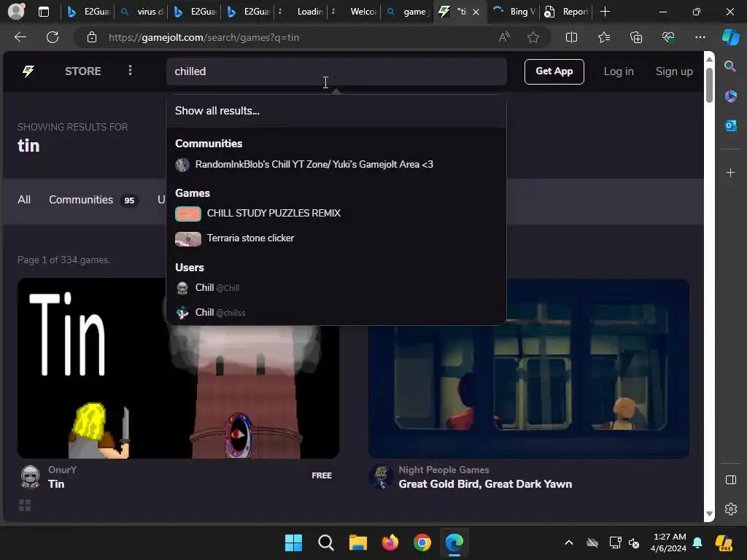Image resolution: width=747 pixels, height=560 pixels.
Task: Switch to the 'Welco' browser tab
Action: pyautogui.click(x=355, y=12)
